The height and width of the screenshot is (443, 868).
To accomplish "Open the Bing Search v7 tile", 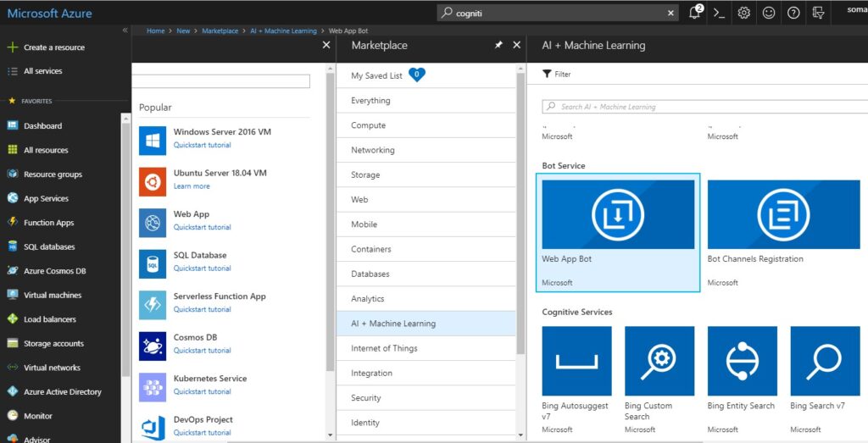I will click(x=825, y=380).
